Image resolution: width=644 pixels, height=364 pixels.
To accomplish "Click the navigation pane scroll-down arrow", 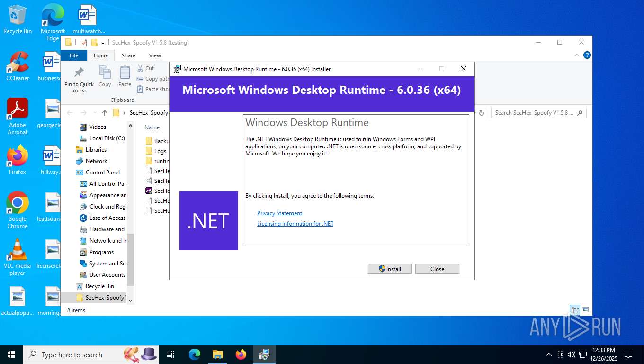I will 131,300.
